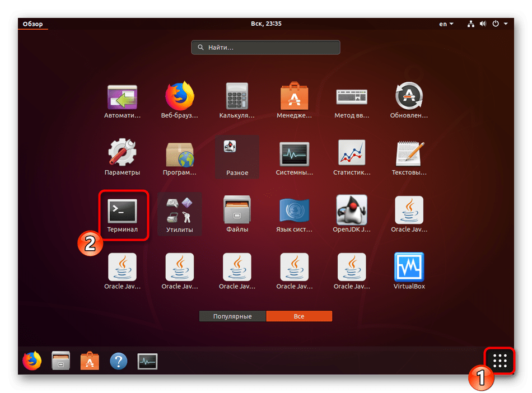The width and height of the screenshot is (532, 393).
Task: Expand the Utilities app folder
Action: [x=180, y=213]
